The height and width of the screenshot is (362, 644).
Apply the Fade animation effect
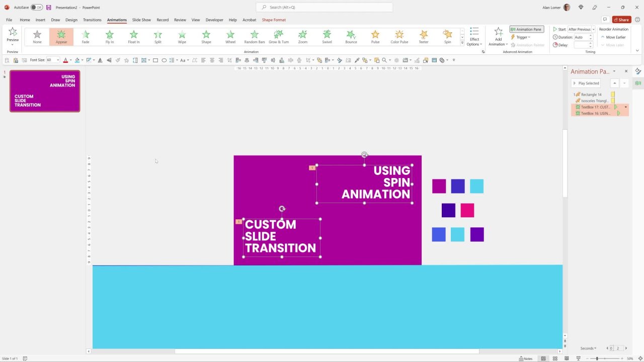[x=86, y=36]
